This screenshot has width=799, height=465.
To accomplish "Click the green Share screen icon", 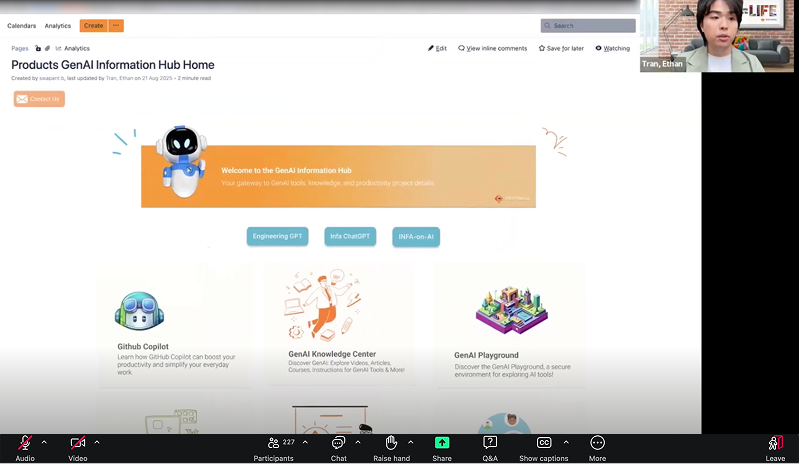I will pos(442,443).
